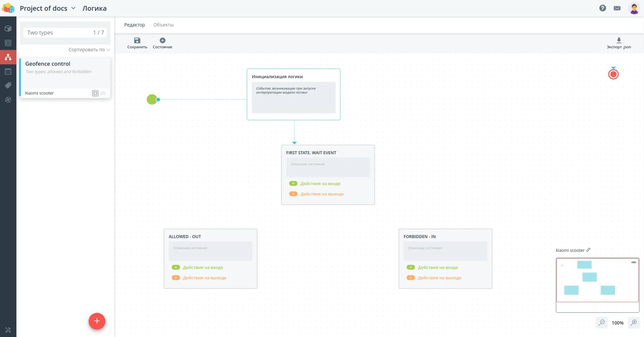The width and height of the screenshot is (644, 337).
Task: Open the Logic section in left sidebar
Action: tap(8, 57)
